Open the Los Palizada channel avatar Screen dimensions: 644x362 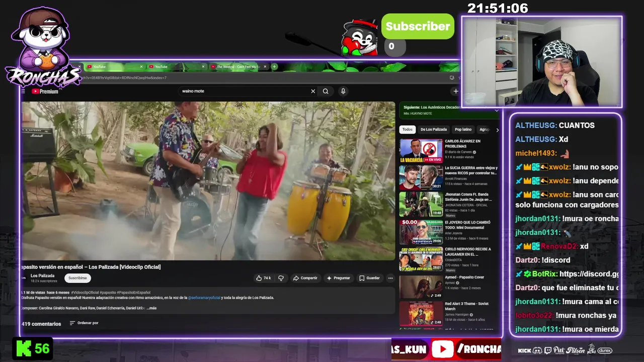pos(24,278)
